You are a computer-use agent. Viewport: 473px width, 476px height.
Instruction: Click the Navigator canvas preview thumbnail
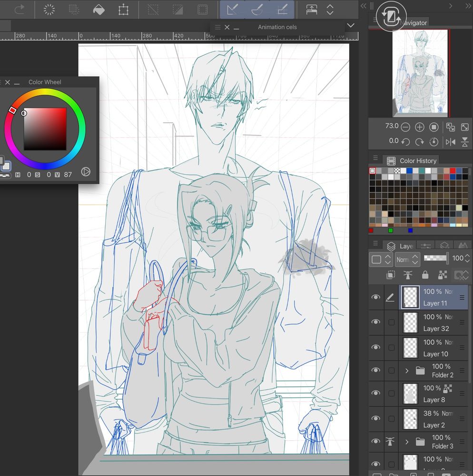tap(420, 72)
